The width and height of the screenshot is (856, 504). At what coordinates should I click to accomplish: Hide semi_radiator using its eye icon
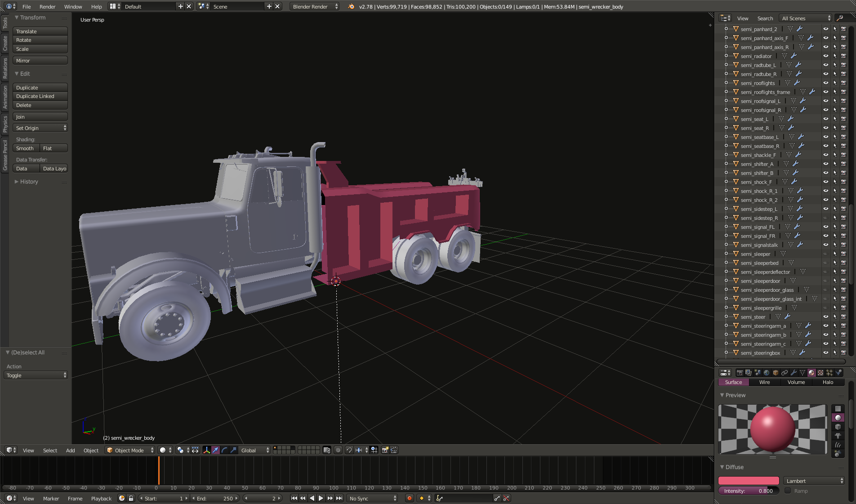pos(825,56)
